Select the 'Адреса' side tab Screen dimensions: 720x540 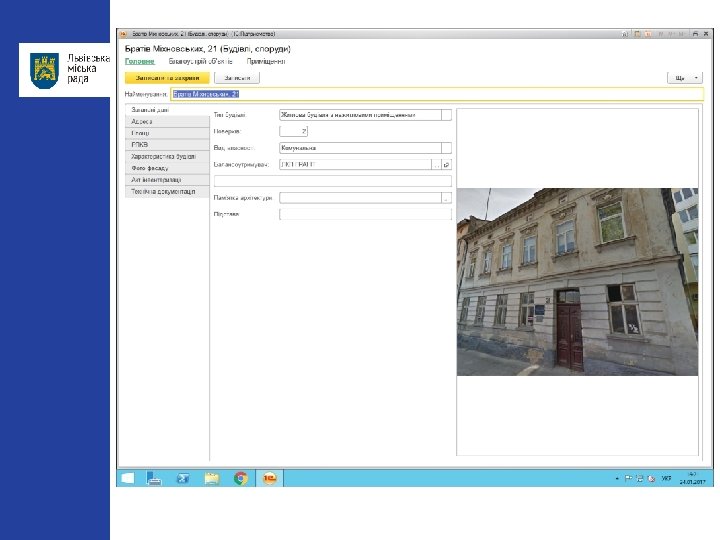pos(167,122)
